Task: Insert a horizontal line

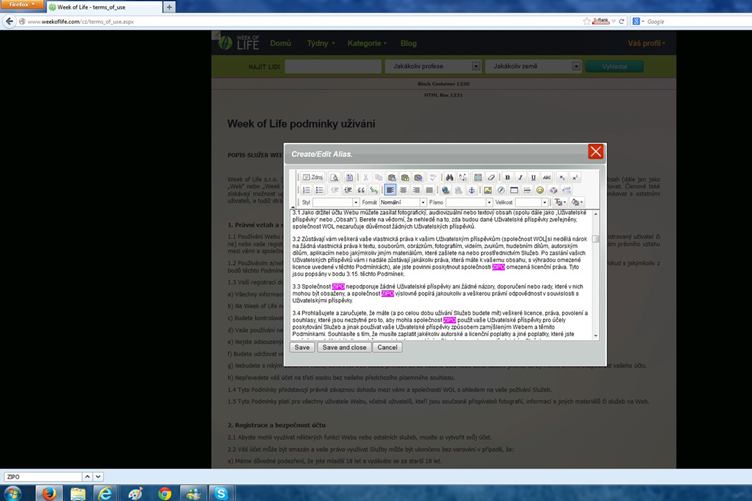Action: pos(527,190)
